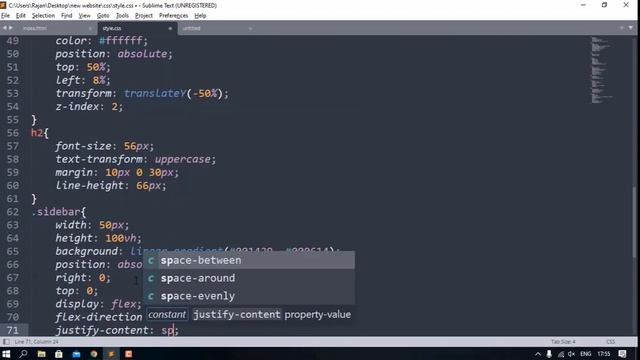Select space-between autocomplete suggestion
The height and width of the screenshot is (360, 640).
click(x=249, y=260)
